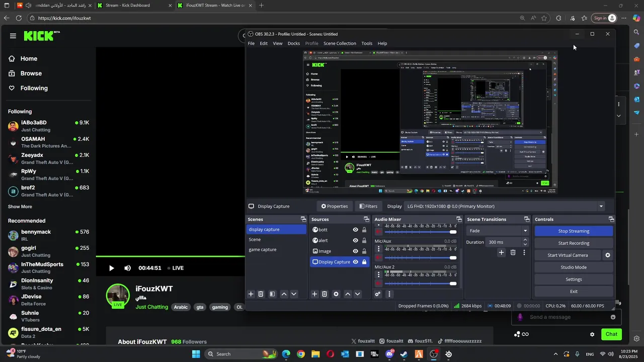Add a scene transition with plus icon

point(501,252)
